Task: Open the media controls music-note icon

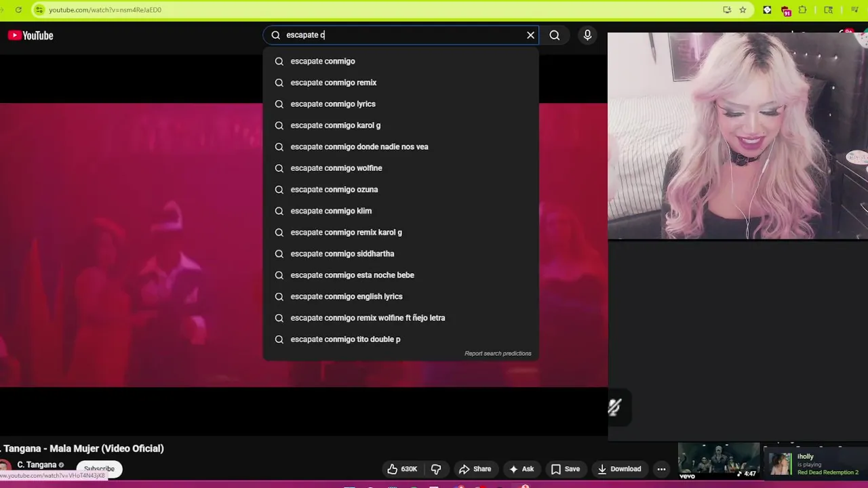Action: (x=854, y=9)
